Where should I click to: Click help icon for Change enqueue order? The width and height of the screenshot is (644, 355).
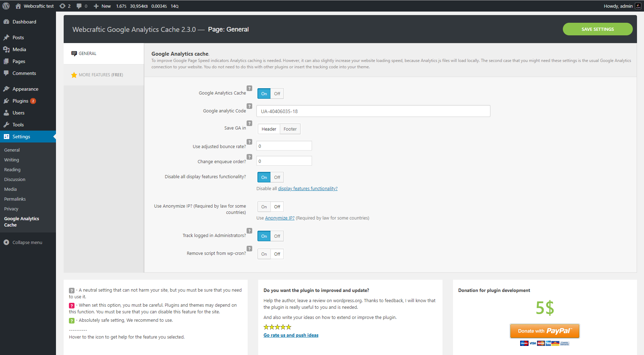pyautogui.click(x=249, y=157)
